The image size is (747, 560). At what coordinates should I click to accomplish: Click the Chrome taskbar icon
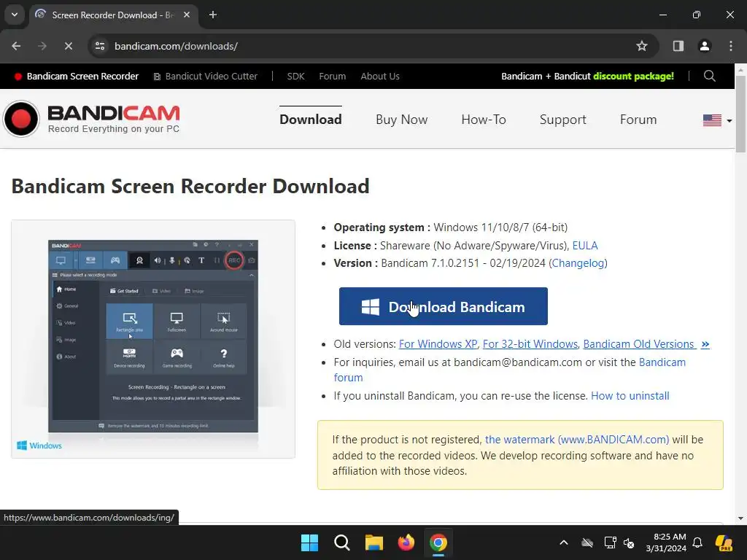[x=438, y=542]
